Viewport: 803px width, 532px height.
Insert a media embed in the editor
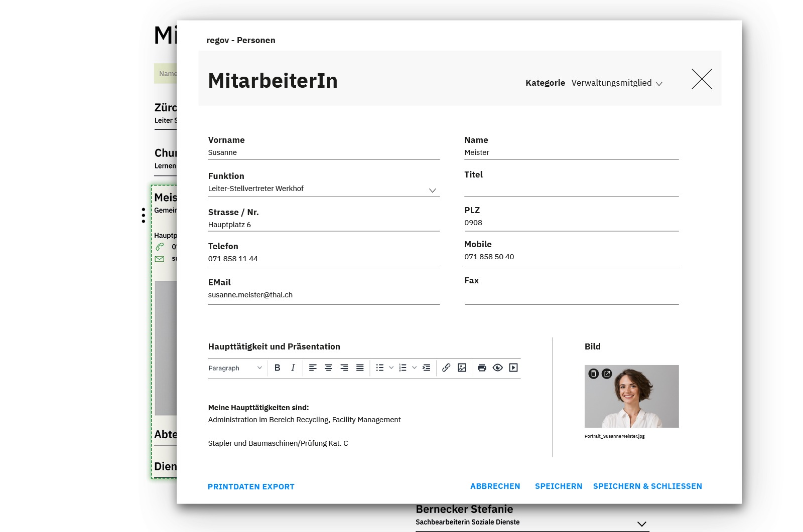pyautogui.click(x=512, y=368)
